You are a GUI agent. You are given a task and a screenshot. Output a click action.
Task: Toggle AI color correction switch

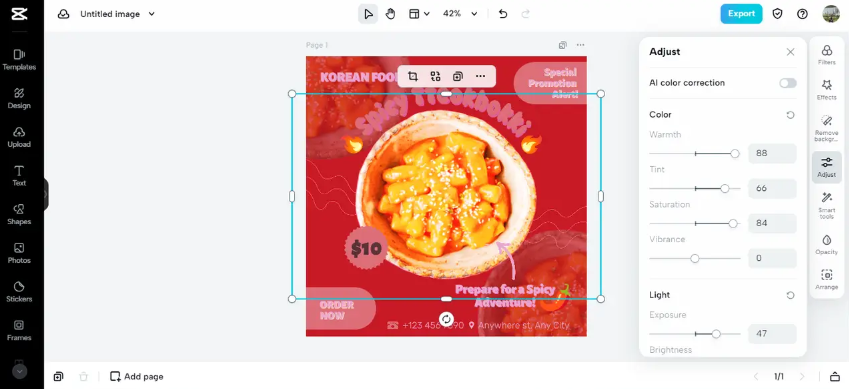click(x=788, y=83)
